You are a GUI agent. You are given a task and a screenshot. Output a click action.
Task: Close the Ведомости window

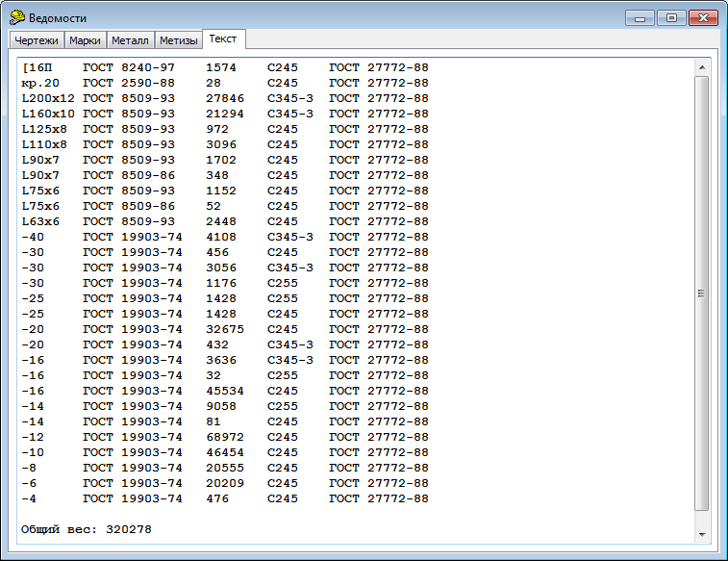click(703, 18)
